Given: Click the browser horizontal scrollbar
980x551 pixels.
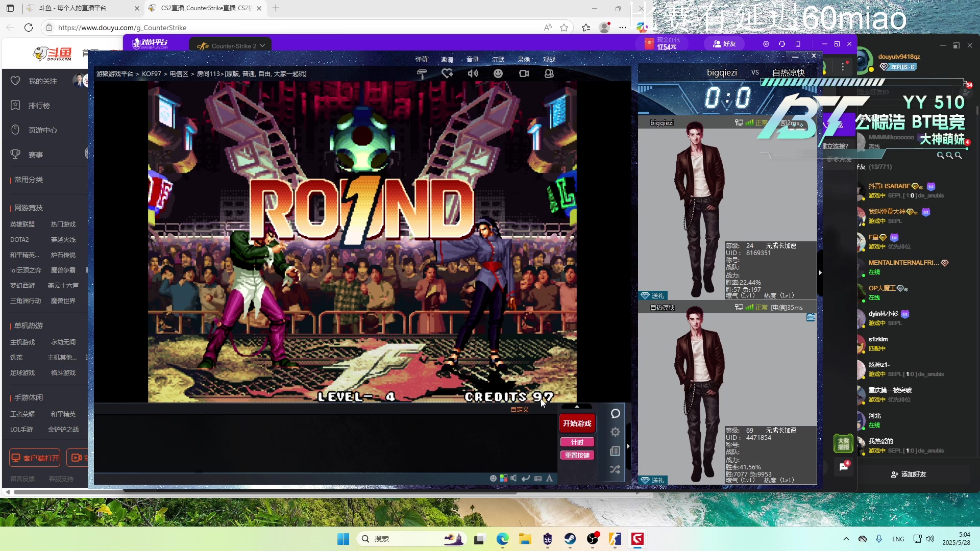Looking at the screenshot, I should (265, 492).
